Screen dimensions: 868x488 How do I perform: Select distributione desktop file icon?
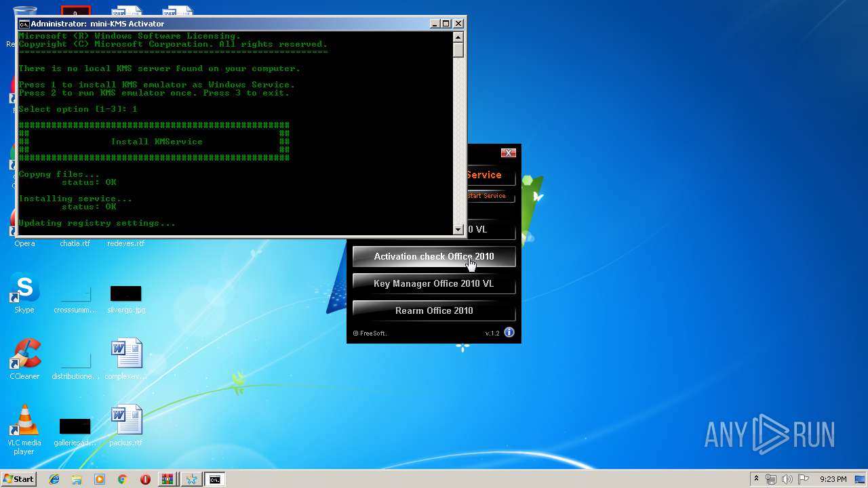click(x=75, y=366)
